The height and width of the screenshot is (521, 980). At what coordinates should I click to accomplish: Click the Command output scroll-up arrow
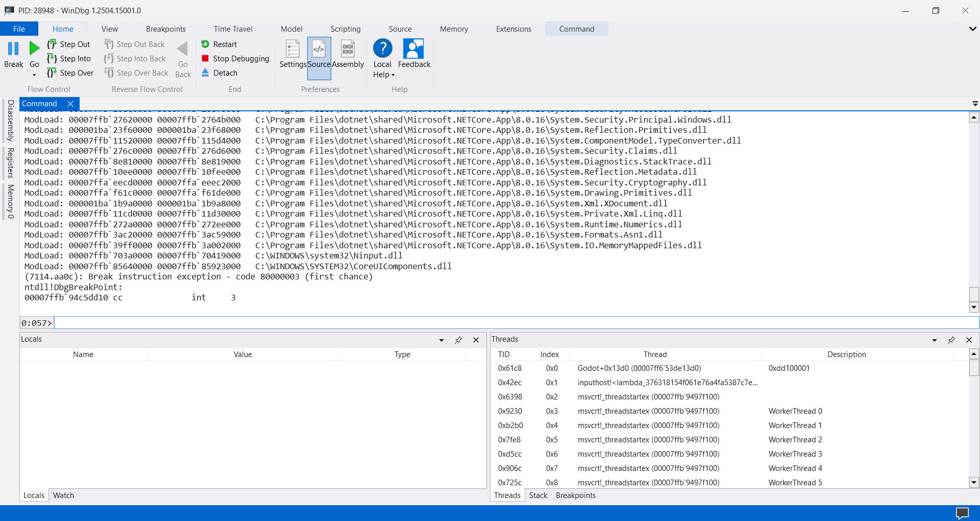point(974,117)
